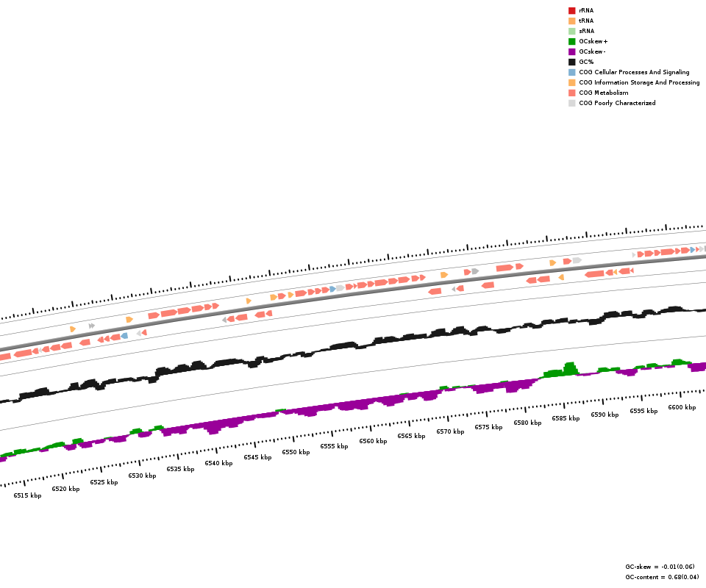706x588 pixels.
Task: Click the 6570 kbp position label
Action: (x=450, y=431)
